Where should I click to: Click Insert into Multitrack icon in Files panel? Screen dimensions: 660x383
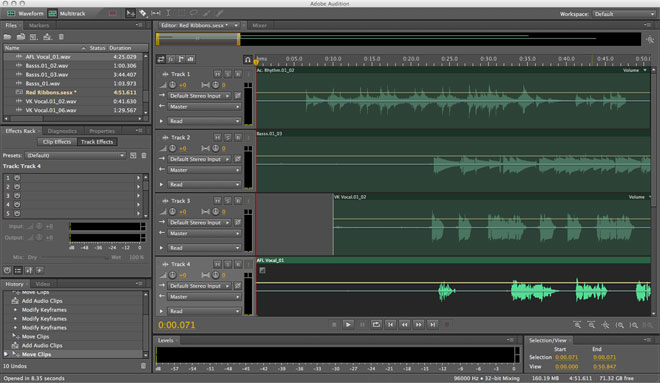pos(47,37)
